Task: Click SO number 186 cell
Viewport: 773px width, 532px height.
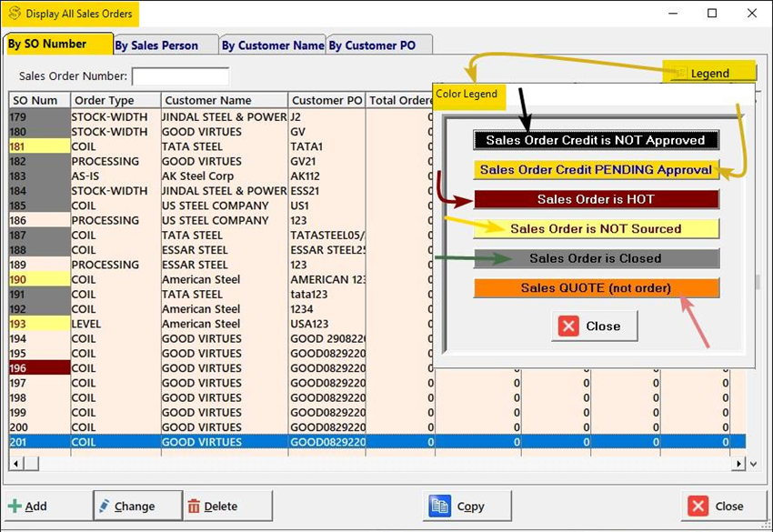Action: tap(39, 220)
